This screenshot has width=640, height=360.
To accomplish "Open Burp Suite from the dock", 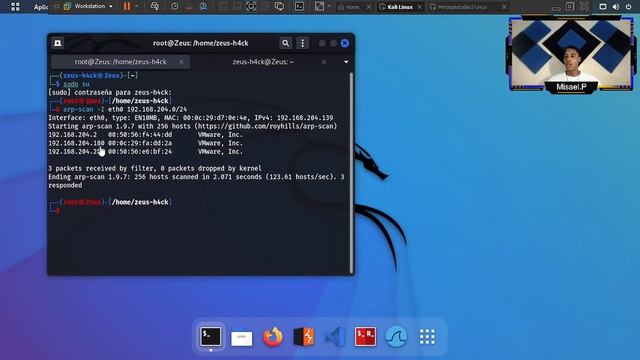I will pos(304,337).
